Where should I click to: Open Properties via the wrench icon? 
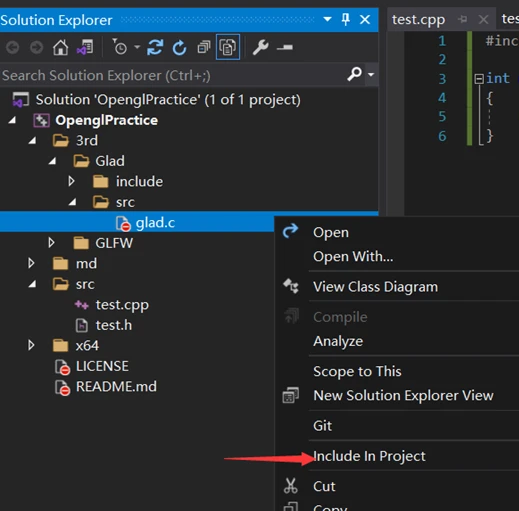point(261,47)
